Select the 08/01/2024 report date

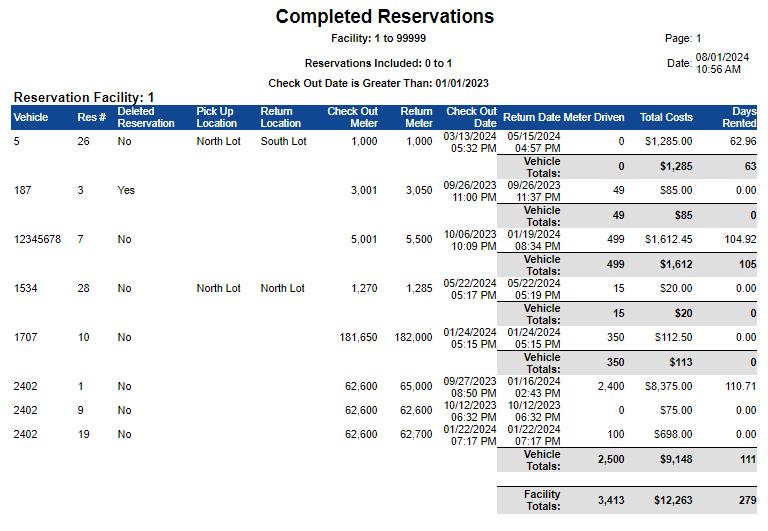(722, 58)
